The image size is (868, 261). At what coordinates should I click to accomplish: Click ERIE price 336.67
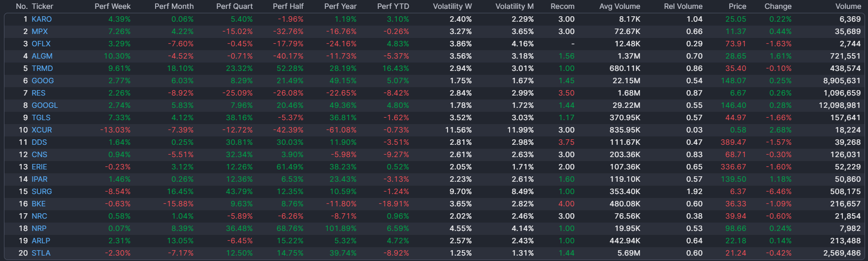tap(734, 167)
